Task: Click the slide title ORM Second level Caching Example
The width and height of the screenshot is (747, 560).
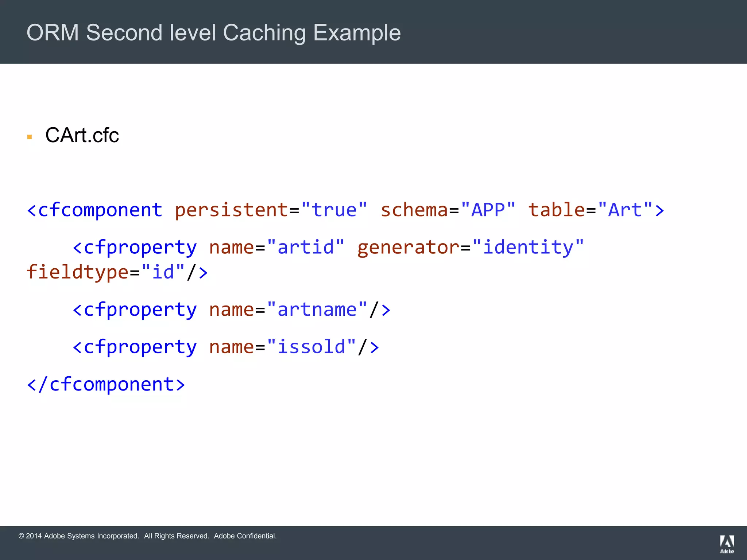Action: point(214,33)
